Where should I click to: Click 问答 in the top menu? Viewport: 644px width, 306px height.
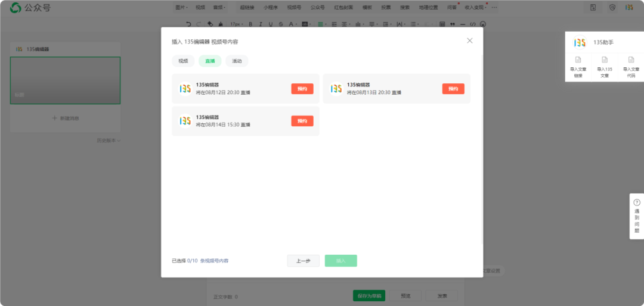451,7
